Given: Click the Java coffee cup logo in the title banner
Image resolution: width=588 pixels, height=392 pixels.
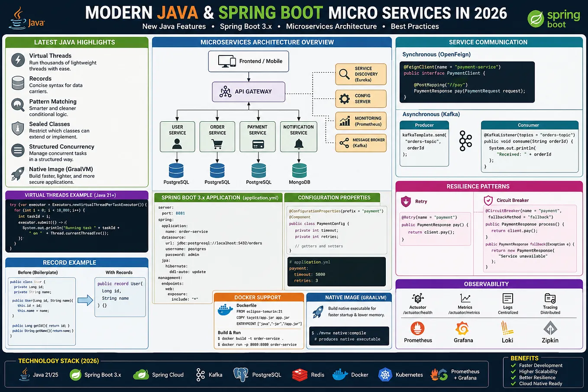Looking at the screenshot, I should click(18, 17).
